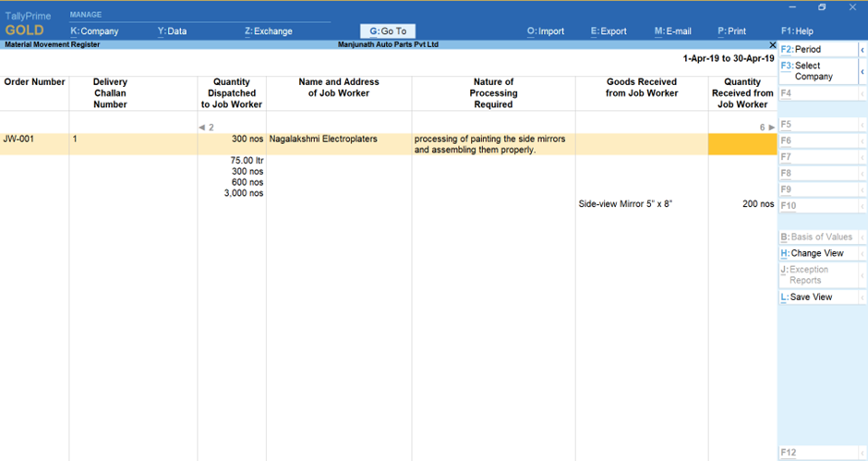Click H: Change View button
This screenshot has height=461, width=868.
[x=818, y=253]
